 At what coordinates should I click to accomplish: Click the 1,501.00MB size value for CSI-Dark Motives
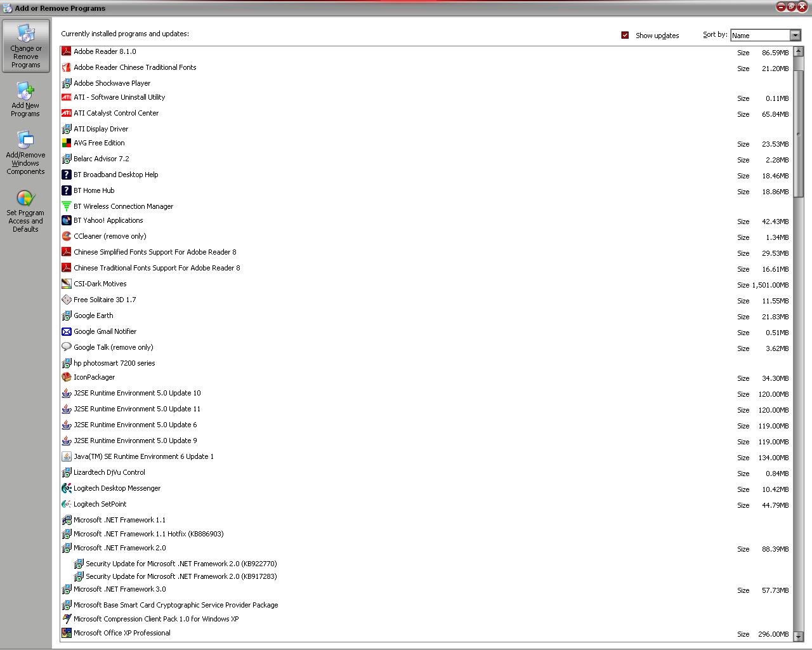click(x=770, y=285)
